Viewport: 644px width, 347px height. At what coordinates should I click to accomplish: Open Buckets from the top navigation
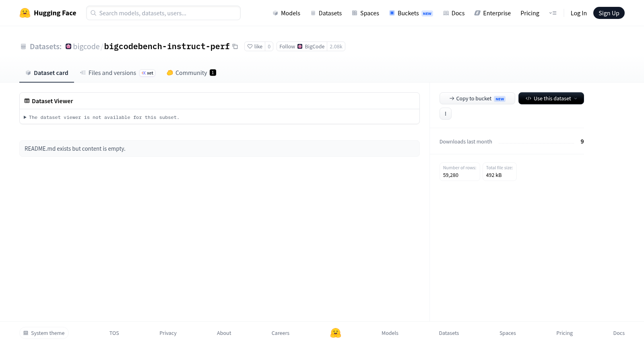point(411,13)
